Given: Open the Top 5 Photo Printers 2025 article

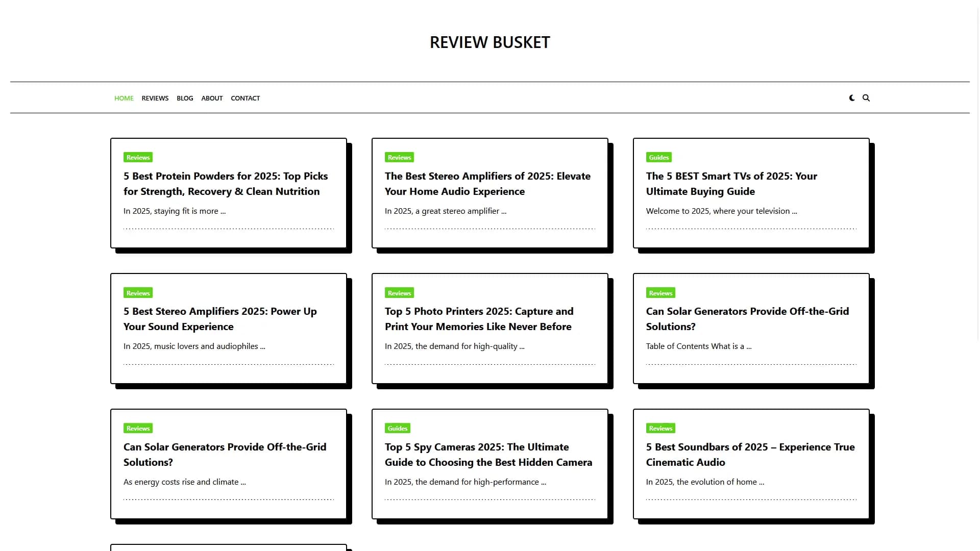Looking at the screenshot, I should click(479, 319).
